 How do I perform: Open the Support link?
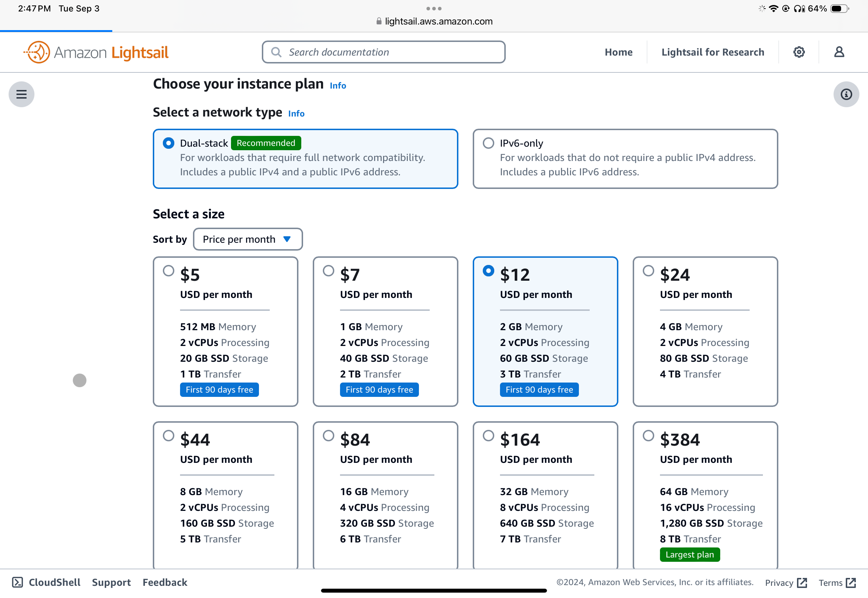coord(111,582)
